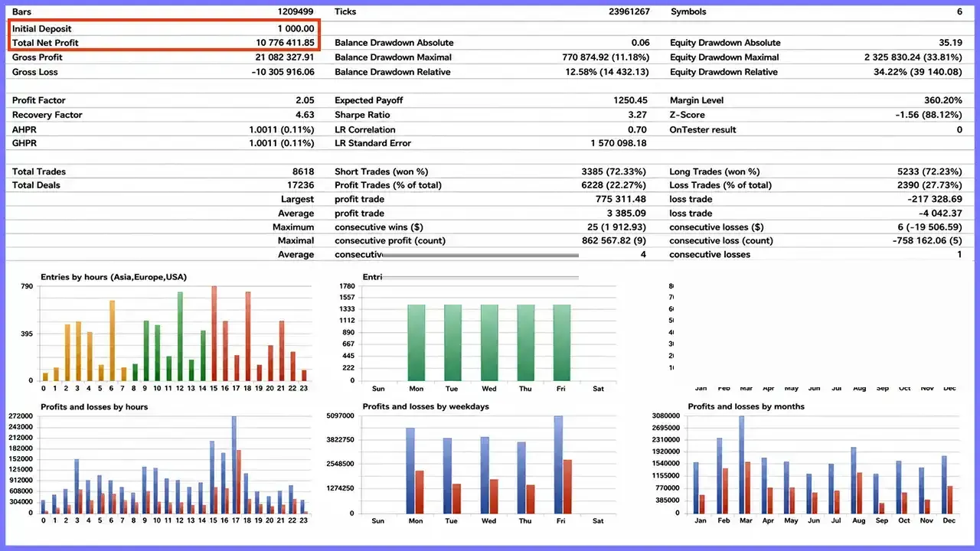Click the OnTester result label
This screenshot has width=980, height=551.
[x=703, y=130]
